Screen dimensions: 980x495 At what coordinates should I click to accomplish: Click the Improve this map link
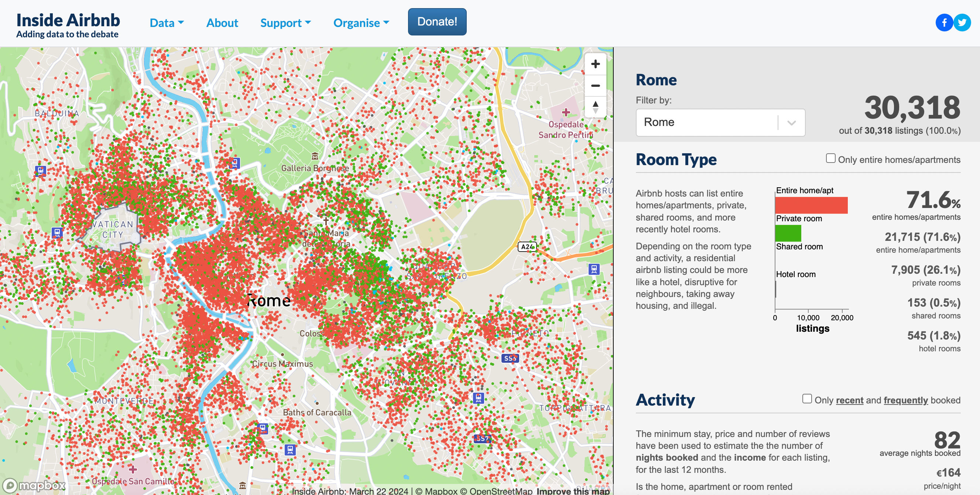pyautogui.click(x=573, y=491)
